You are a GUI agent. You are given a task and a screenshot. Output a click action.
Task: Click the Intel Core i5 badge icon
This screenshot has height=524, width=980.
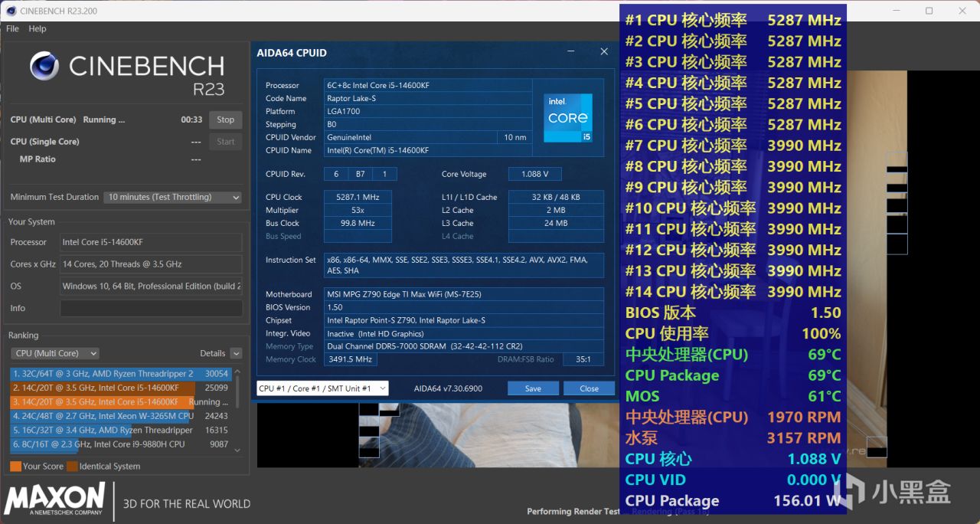click(x=568, y=118)
